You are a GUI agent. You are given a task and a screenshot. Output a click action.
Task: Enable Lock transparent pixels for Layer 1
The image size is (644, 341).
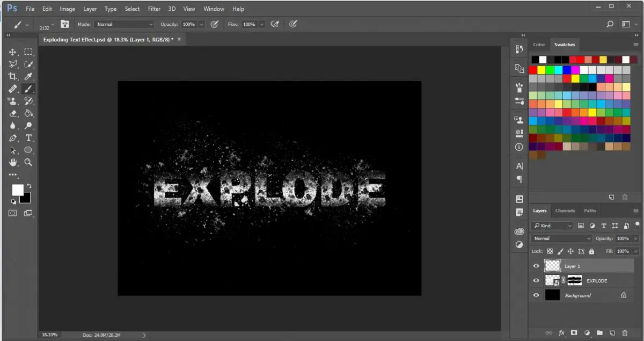550,251
